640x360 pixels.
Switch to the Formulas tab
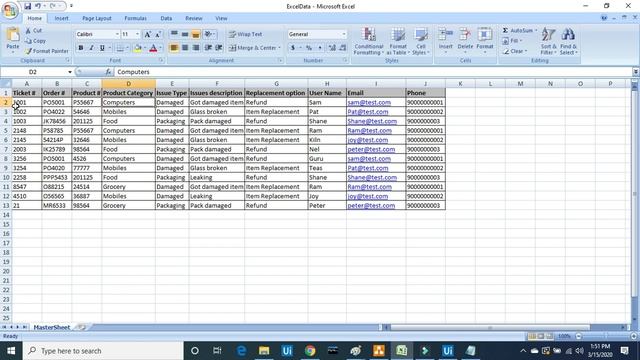136,18
